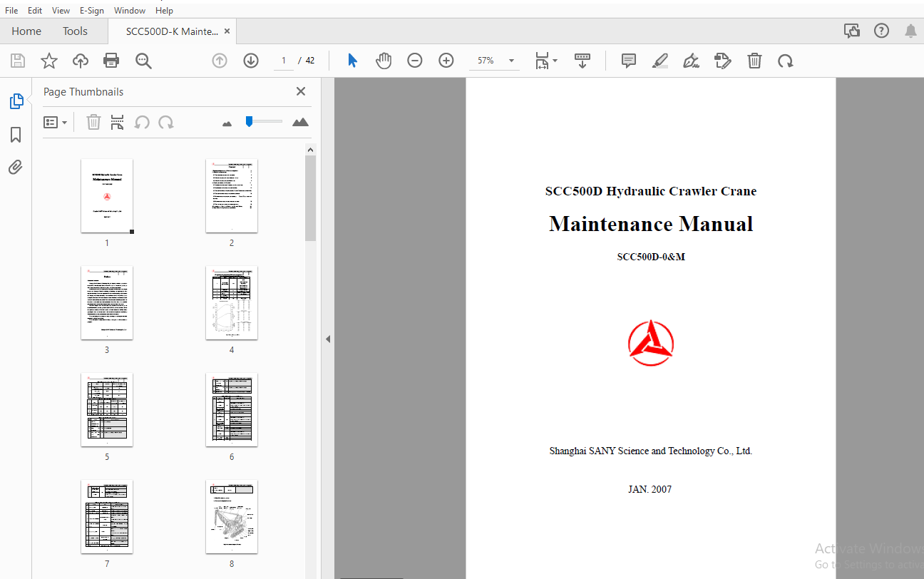The width and height of the screenshot is (924, 579).
Task: Open notifications bell icon
Action: [x=910, y=31]
